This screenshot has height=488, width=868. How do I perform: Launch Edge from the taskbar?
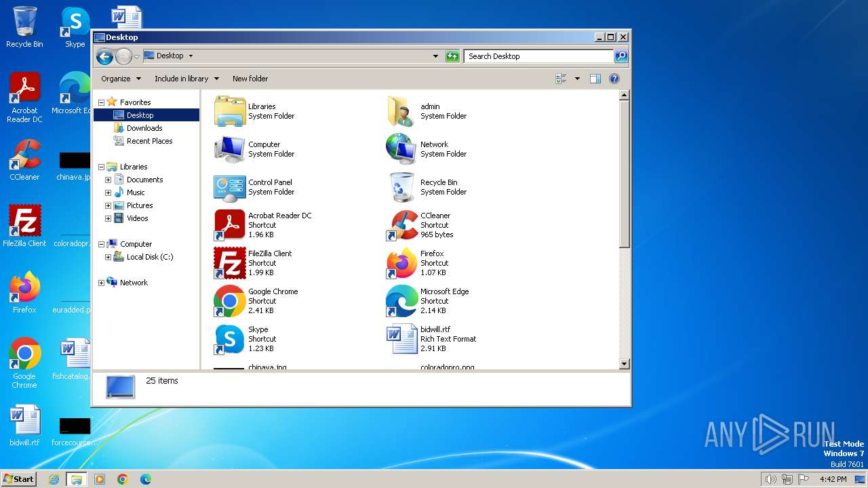(146, 479)
